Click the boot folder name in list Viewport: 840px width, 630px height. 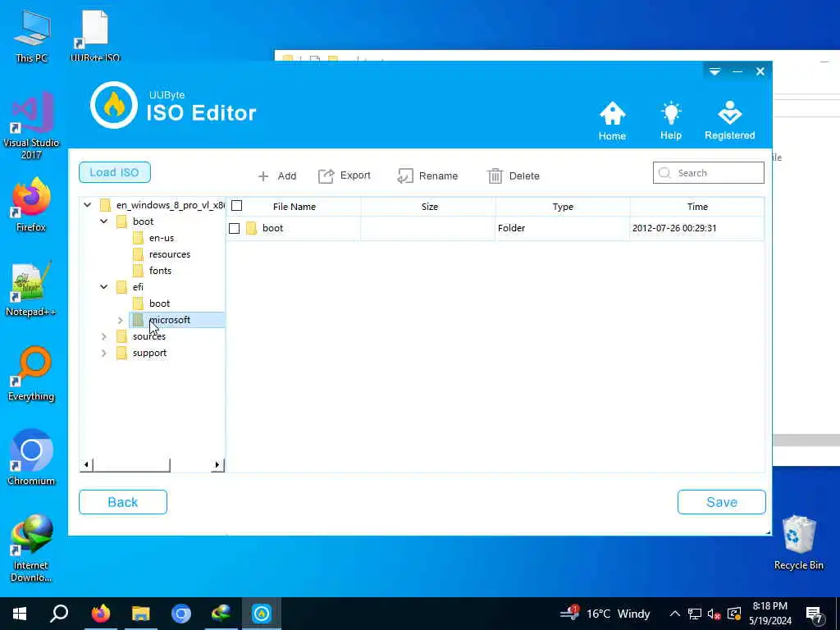(272, 228)
